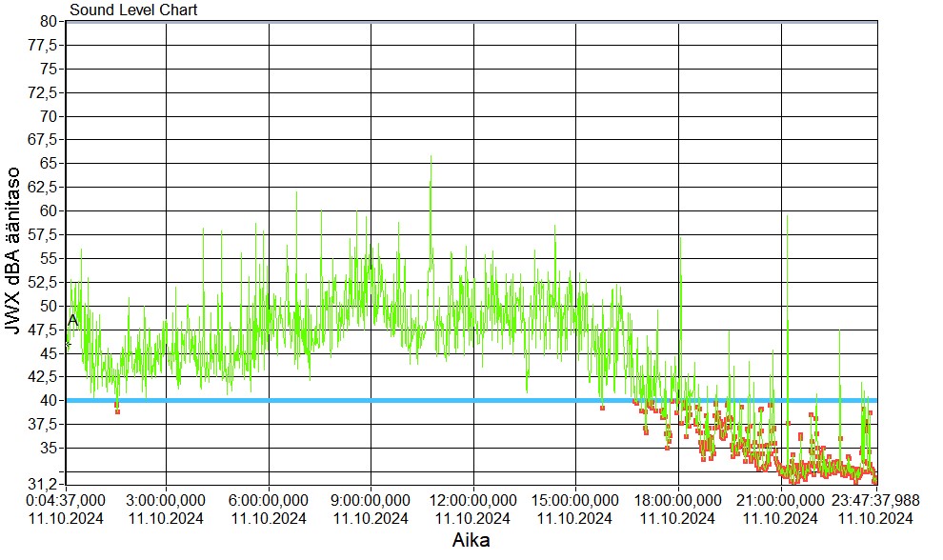Click the 18:00:00,000 time axis label
The image size is (943, 560).
[x=677, y=500]
